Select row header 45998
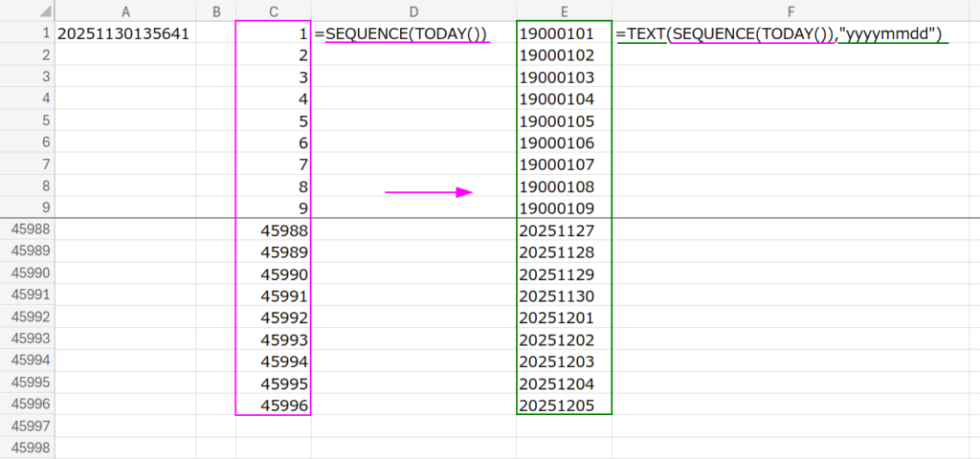The image size is (980, 459). (x=27, y=448)
